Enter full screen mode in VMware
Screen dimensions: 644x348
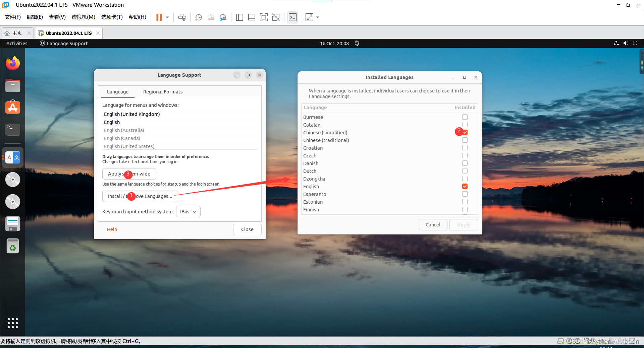tap(264, 17)
